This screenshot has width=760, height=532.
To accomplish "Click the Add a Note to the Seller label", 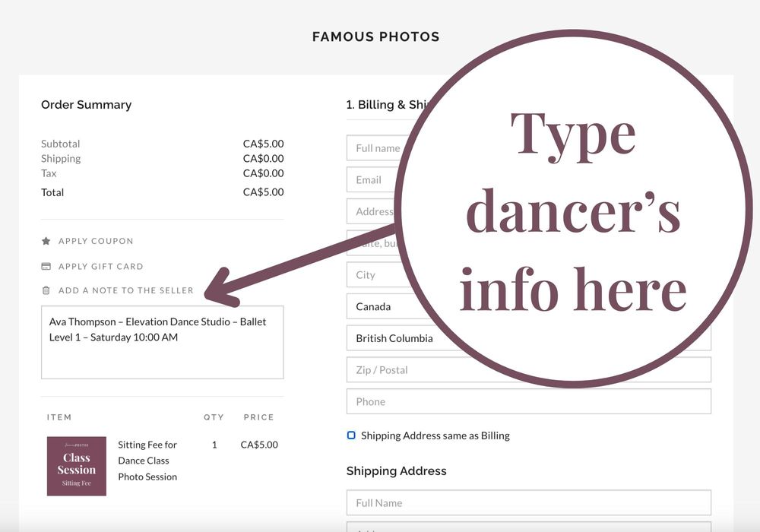I will coord(125,290).
